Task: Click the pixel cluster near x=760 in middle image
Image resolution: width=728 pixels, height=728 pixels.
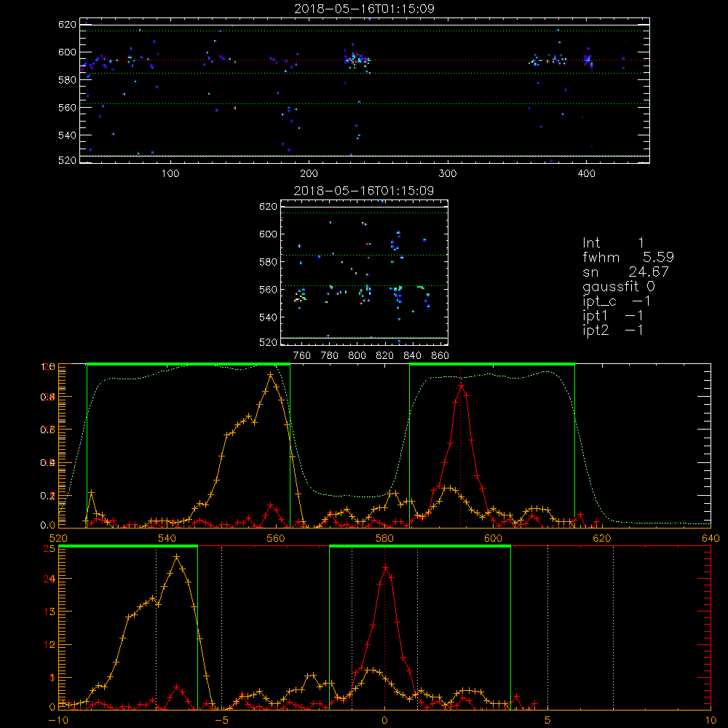Action: [x=301, y=296]
